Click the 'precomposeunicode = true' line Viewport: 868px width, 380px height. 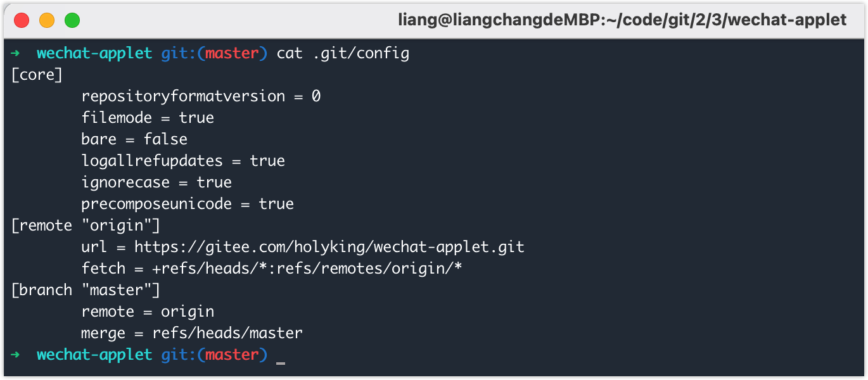coord(188,204)
